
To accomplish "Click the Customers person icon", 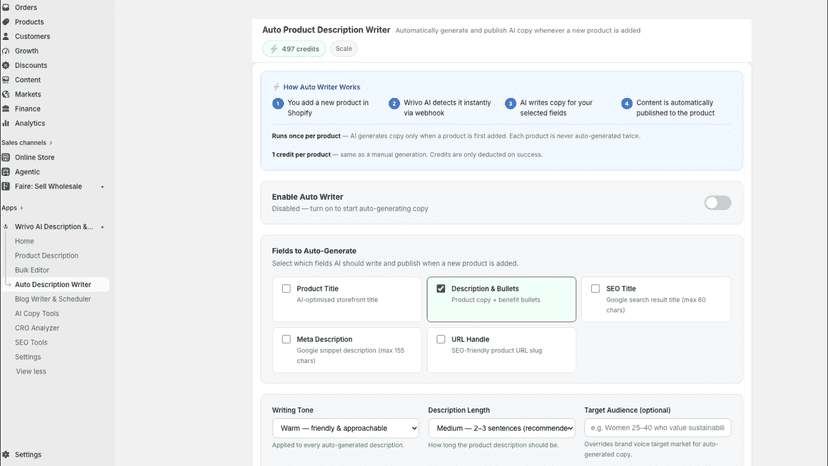I will (x=6, y=36).
